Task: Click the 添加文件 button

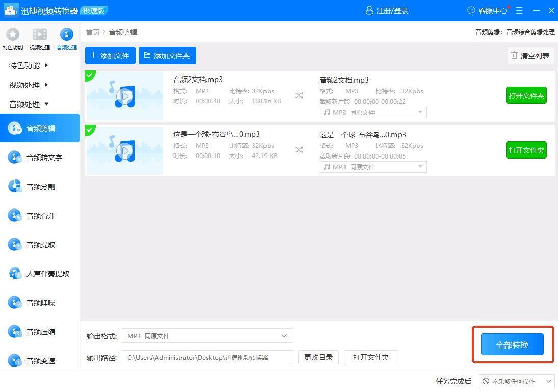Action: coord(110,56)
